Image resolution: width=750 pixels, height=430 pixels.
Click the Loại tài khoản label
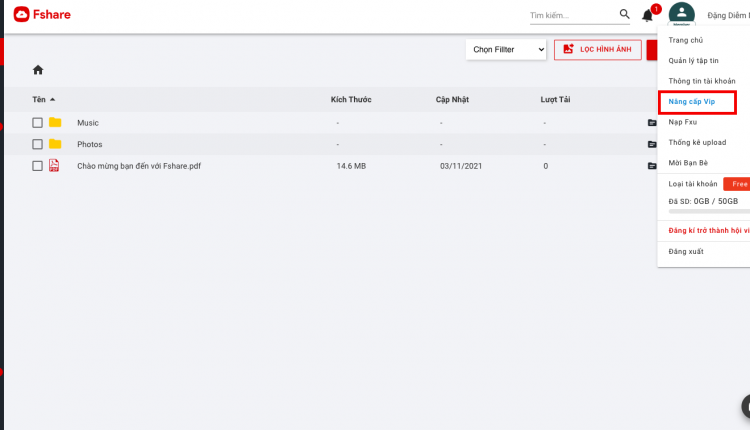click(693, 184)
